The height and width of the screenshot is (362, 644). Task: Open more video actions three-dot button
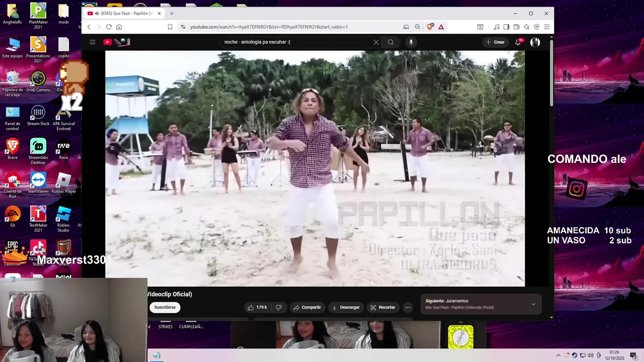tap(408, 307)
